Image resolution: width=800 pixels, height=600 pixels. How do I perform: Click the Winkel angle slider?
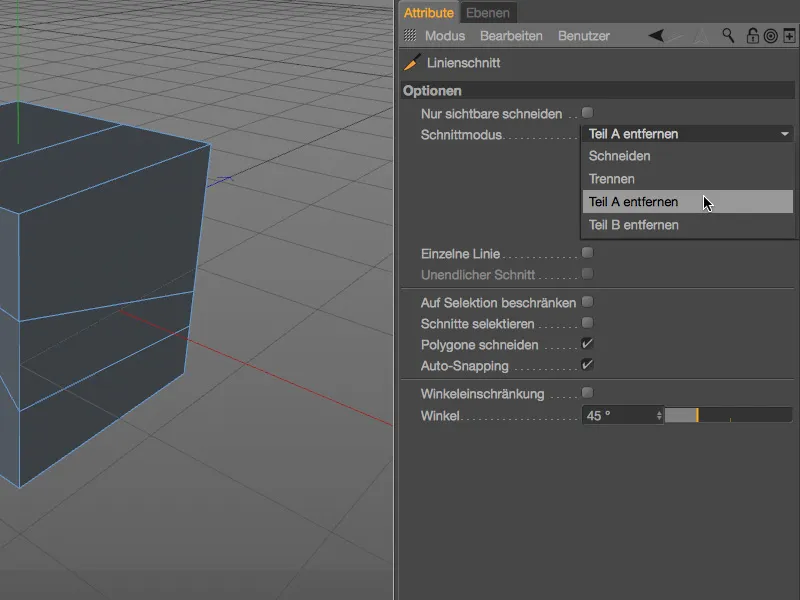729,415
